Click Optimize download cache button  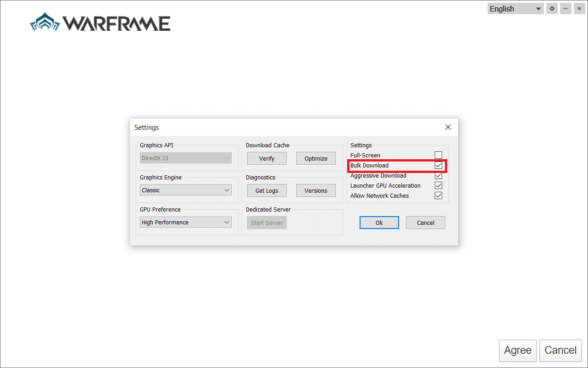coord(316,158)
